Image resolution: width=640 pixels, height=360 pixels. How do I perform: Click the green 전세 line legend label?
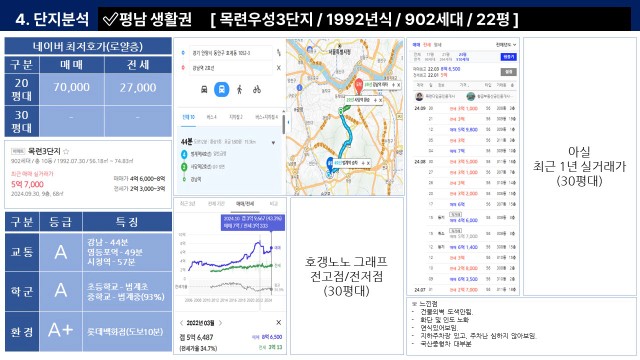point(278,266)
